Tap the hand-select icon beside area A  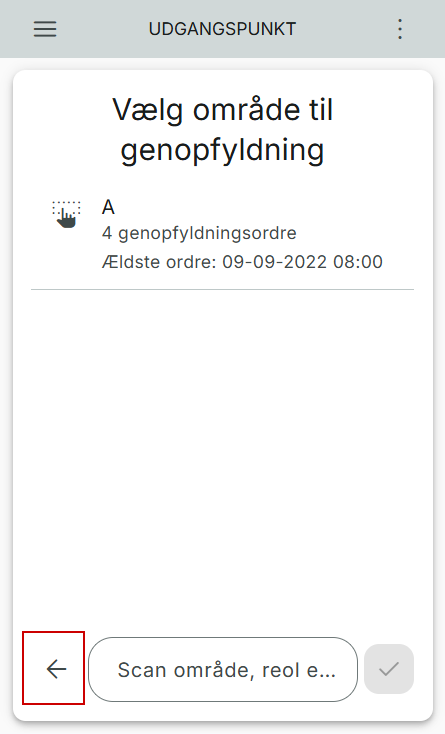66,214
